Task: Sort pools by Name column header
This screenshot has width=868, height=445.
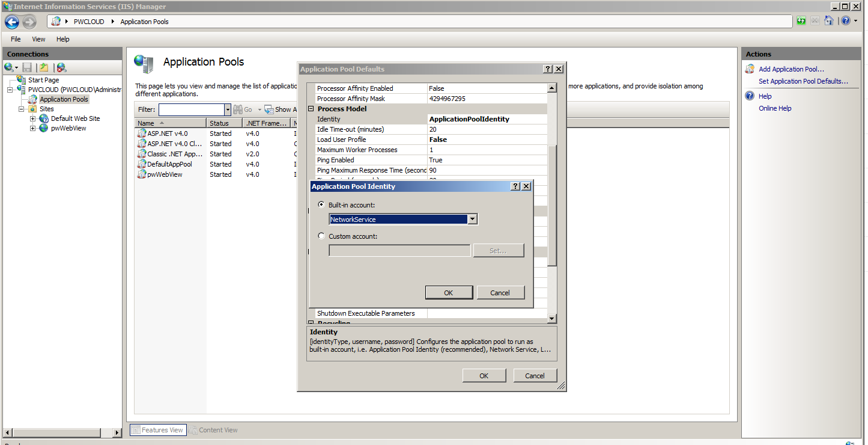Action: 171,123
